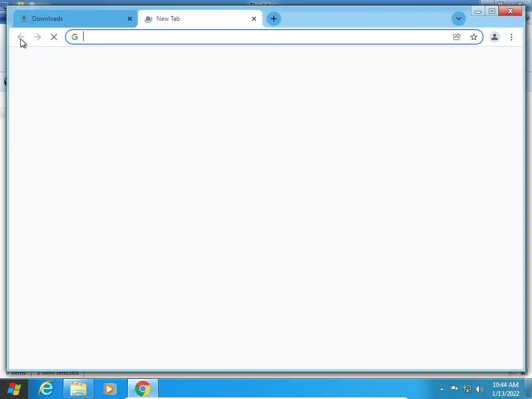Launch Internet Explorer from the taskbar
The width and height of the screenshot is (532, 399).
point(46,389)
